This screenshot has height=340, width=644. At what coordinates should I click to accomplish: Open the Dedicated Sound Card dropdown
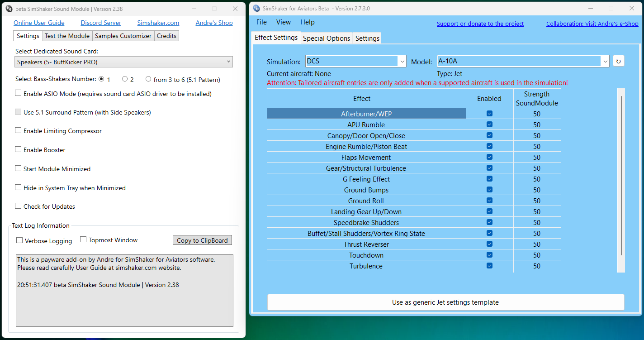[124, 62]
